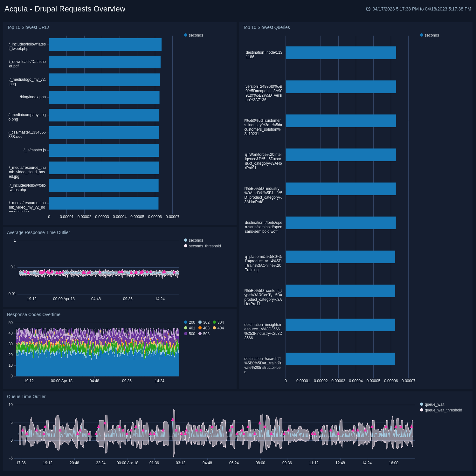Viewport: 476px width, 476px height.
Task: Expand the Average Response Time Outlier panel title
Action: tap(38, 232)
